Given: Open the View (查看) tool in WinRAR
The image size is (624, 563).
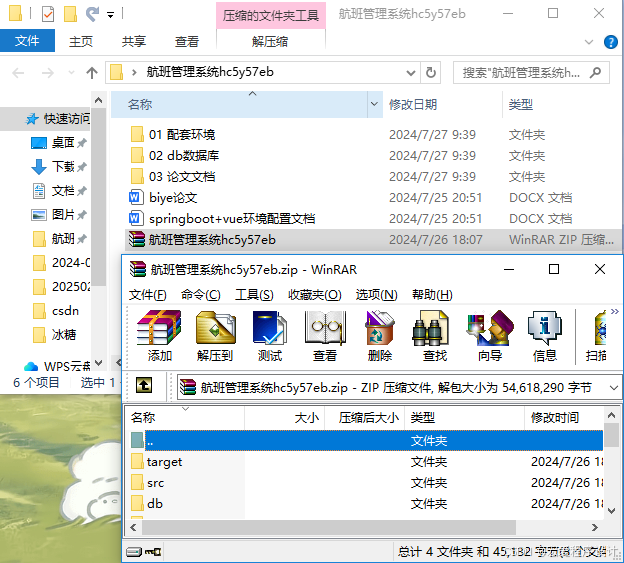Looking at the screenshot, I should tap(325, 336).
